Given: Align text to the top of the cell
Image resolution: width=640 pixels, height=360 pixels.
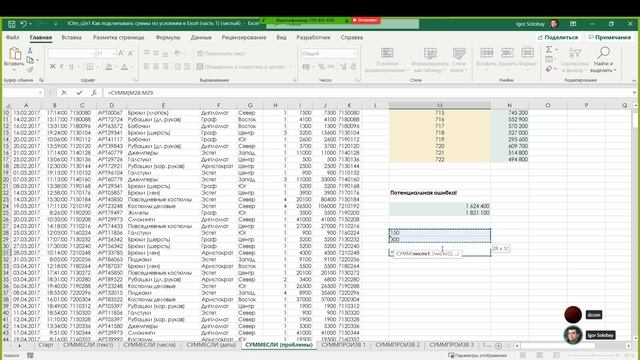Looking at the screenshot, I should point(147,53).
